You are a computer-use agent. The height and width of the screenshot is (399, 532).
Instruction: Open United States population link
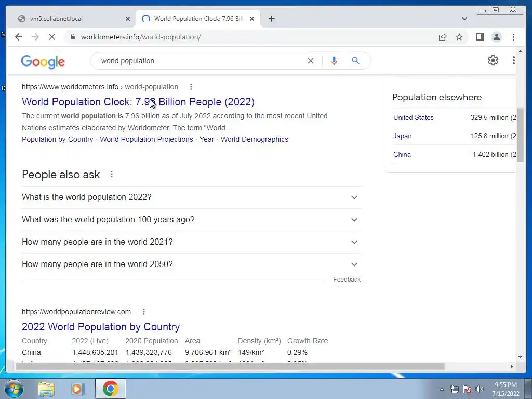pos(413,117)
